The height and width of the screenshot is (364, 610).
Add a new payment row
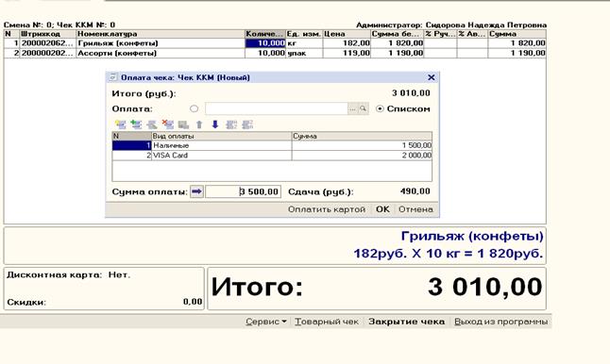point(121,124)
